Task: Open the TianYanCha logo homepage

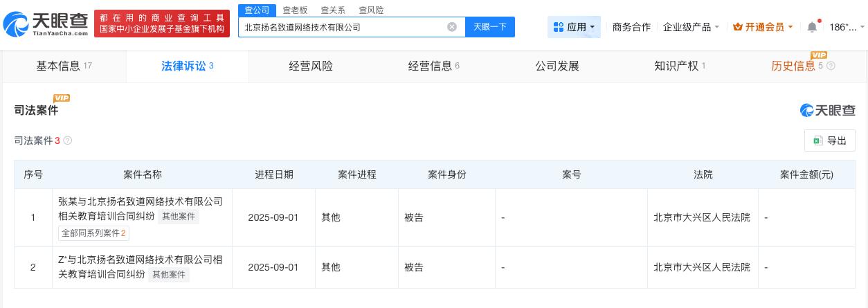Action: (46, 25)
